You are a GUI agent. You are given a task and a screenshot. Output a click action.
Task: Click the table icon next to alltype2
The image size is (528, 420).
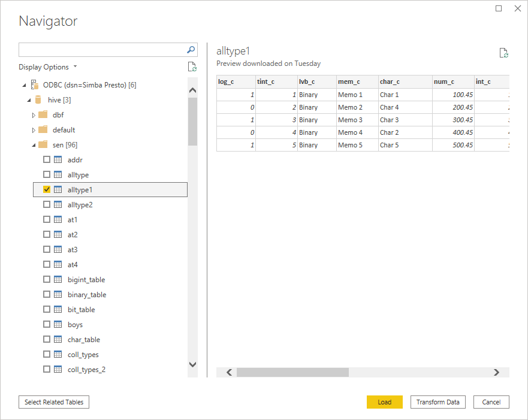[x=58, y=205]
